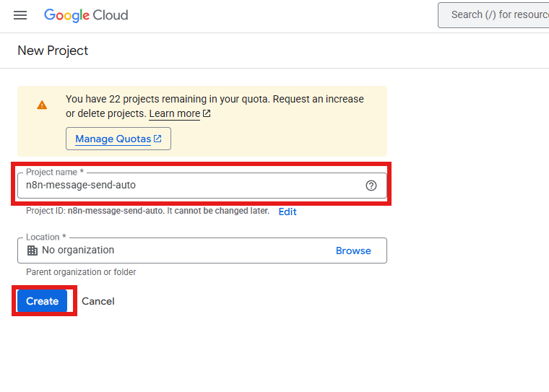This screenshot has height=392, width=549.
Task: Click the help question mark icon
Action: tap(371, 186)
